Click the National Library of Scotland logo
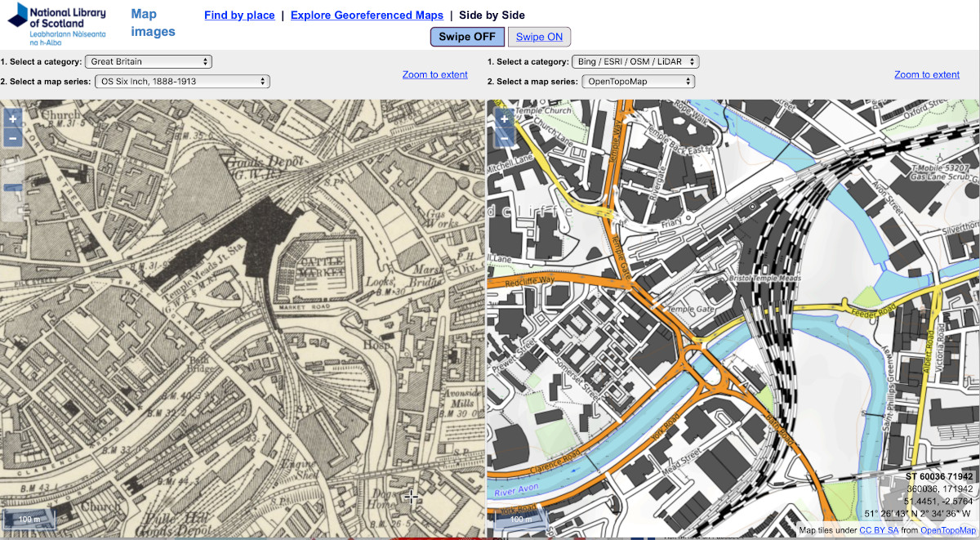Image resolution: width=980 pixels, height=540 pixels. pos(56,23)
